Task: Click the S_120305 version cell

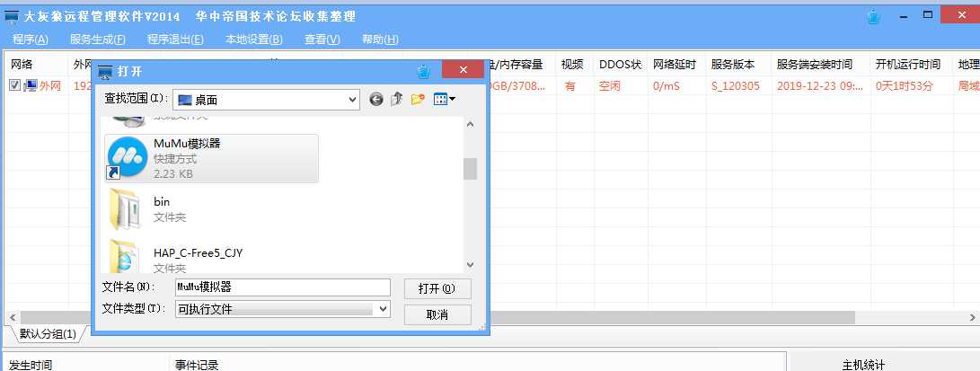Action: (736, 86)
